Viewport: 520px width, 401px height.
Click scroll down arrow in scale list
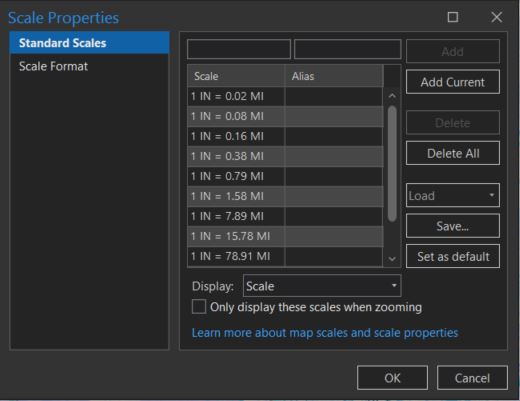point(392,259)
